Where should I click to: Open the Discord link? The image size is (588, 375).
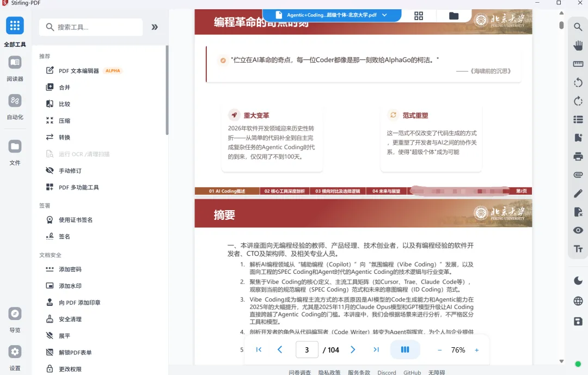click(x=387, y=372)
